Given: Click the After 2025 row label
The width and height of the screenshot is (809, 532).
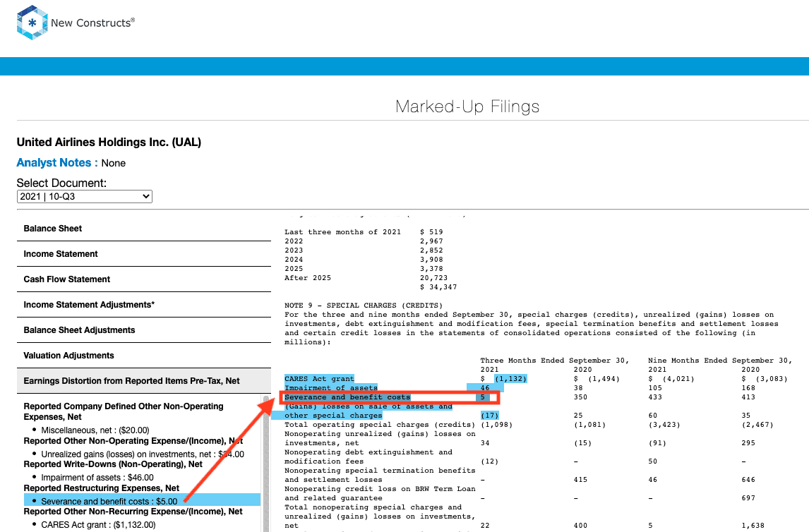Looking at the screenshot, I should [308, 278].
